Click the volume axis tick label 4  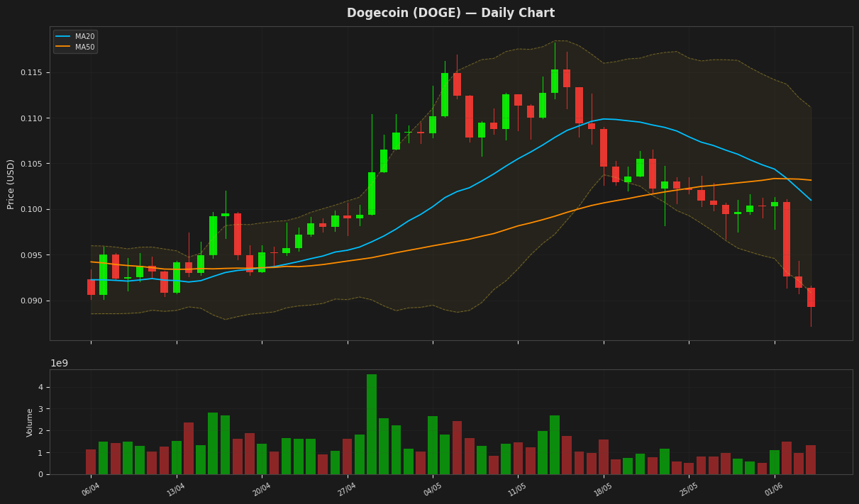coord(40,388)
